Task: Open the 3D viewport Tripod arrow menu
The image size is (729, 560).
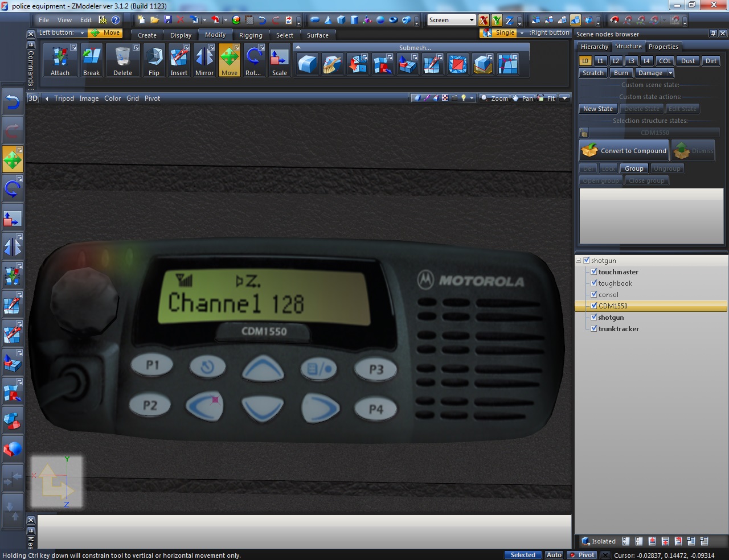Action: click(x=47, y=98)
